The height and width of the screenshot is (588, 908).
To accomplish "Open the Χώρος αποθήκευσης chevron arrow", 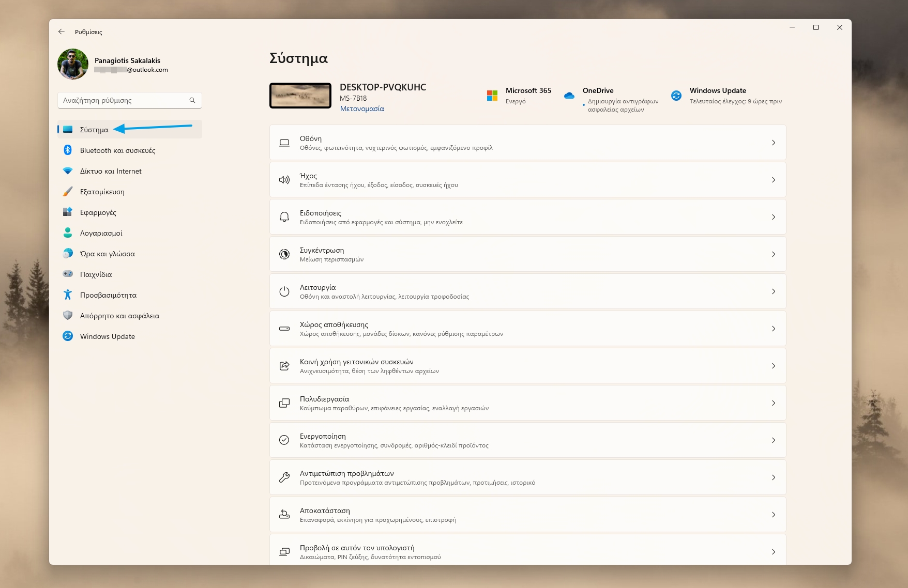I will (773, 329).
